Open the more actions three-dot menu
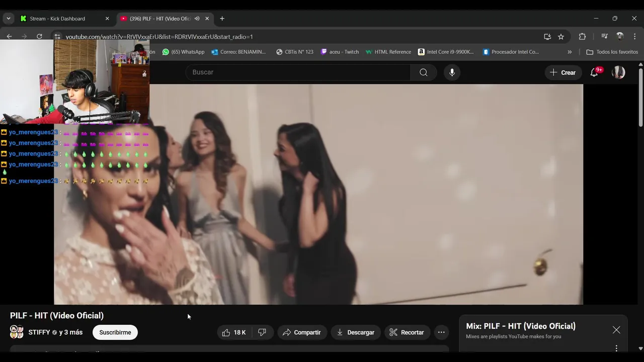The height and width of the screenshot is (362, 644). point(441,332)
